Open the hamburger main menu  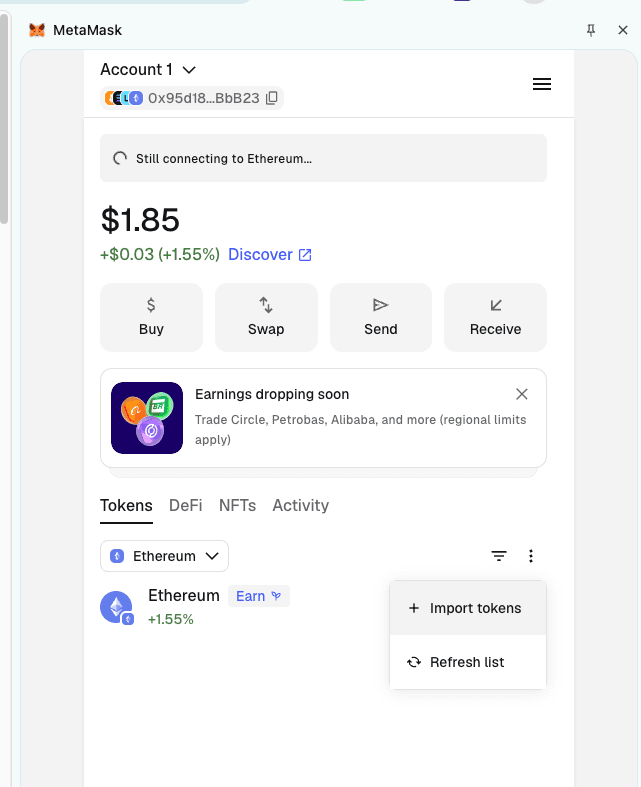[x=542, y=84]
